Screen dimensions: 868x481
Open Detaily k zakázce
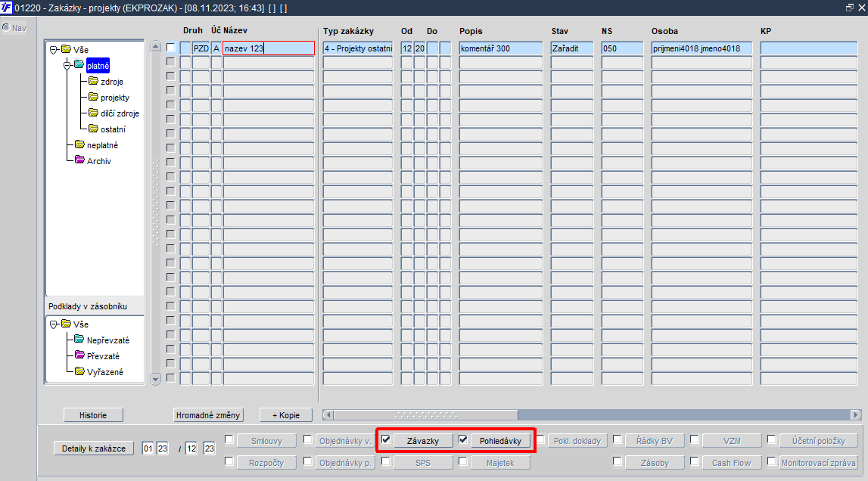click(x=94, y=448)
